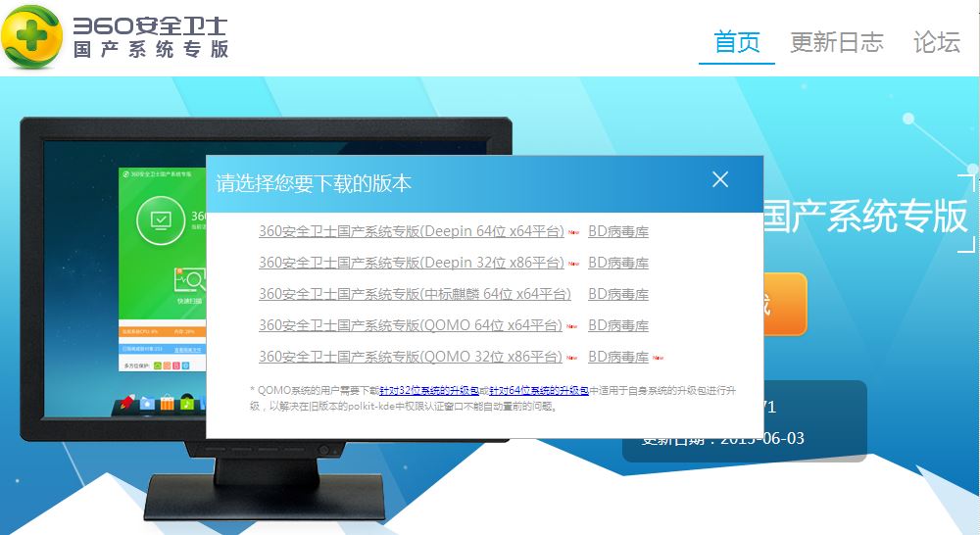Open BD病毒库 link for QOMO 32位
Viewport: 980px width, 535px height.
(x=617, y=358)
